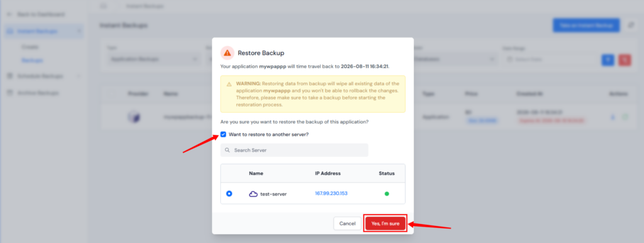
Task: Click the Price column header in background table
Action: 471,94
